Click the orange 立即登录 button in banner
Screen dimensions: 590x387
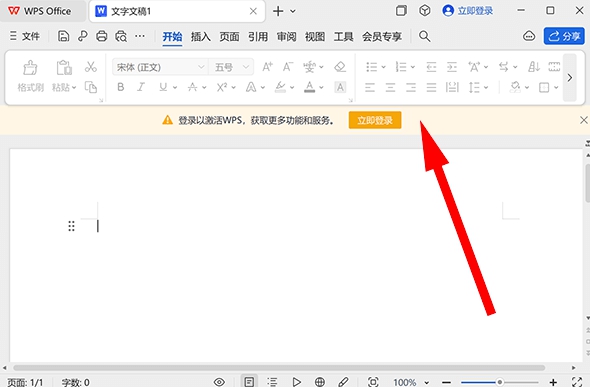[x=375, y=120]
